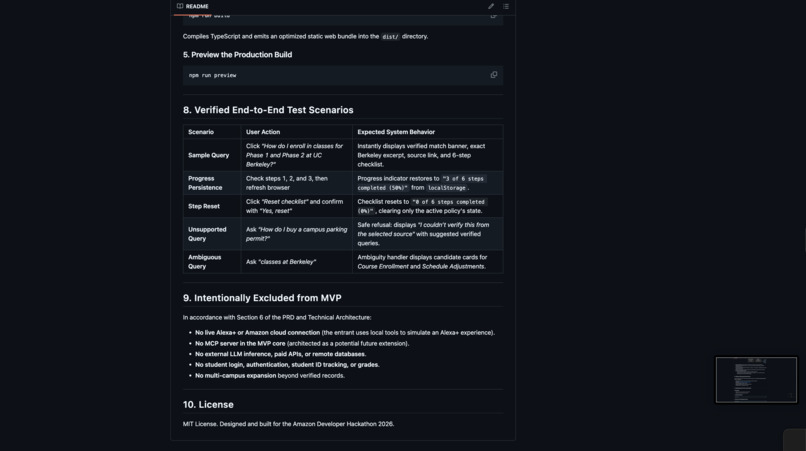Click the MIT License paragraph

pyautogui.click(x=288, y=424)
